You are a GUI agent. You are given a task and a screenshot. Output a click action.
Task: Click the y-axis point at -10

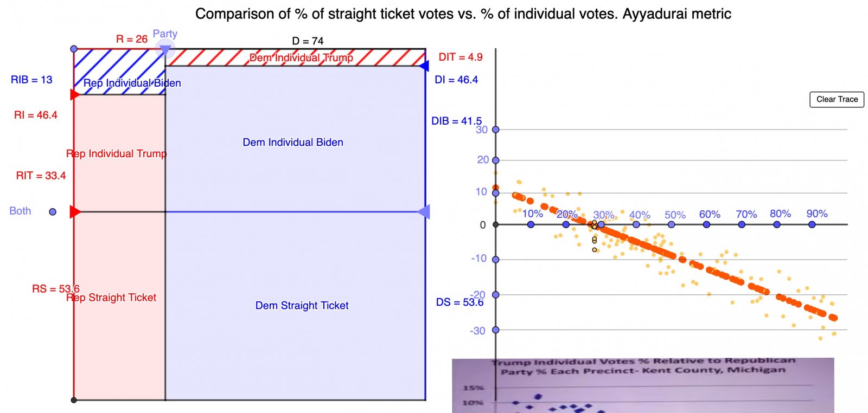(495, 260)
